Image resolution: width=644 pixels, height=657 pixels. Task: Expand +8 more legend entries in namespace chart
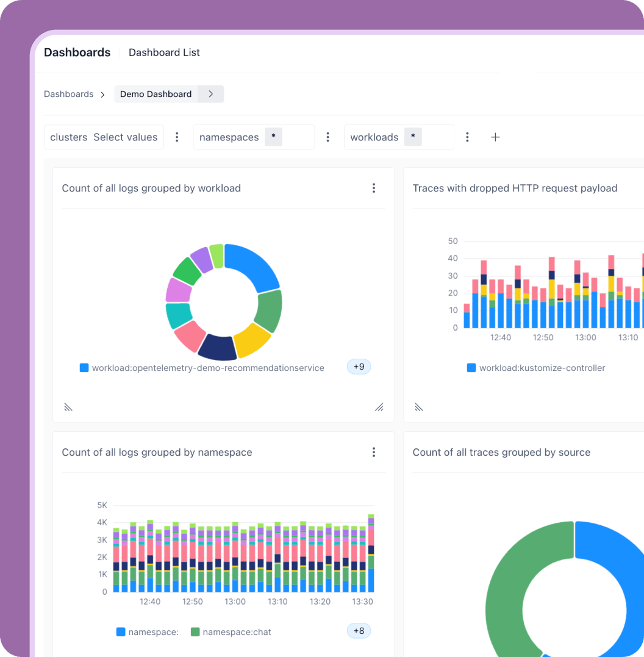359,631
